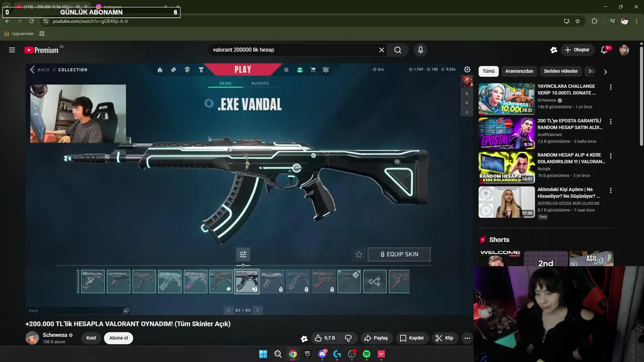
Task: Open Valorant in the taskbar
Action: pos(381,354)
